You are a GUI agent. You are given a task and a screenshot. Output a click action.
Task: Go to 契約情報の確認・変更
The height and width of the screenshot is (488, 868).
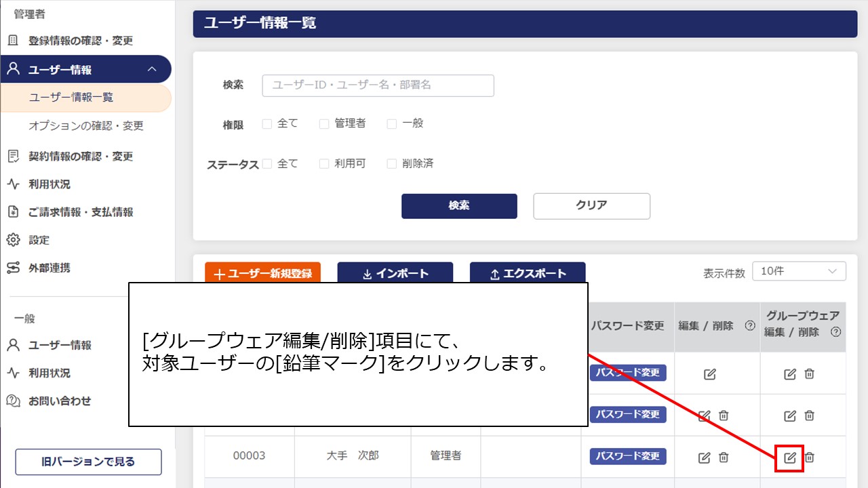click(80, 157)
